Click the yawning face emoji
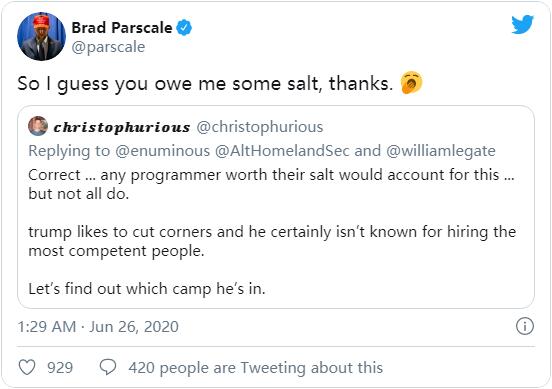This screenshot has height=389, width=552. 411,83
